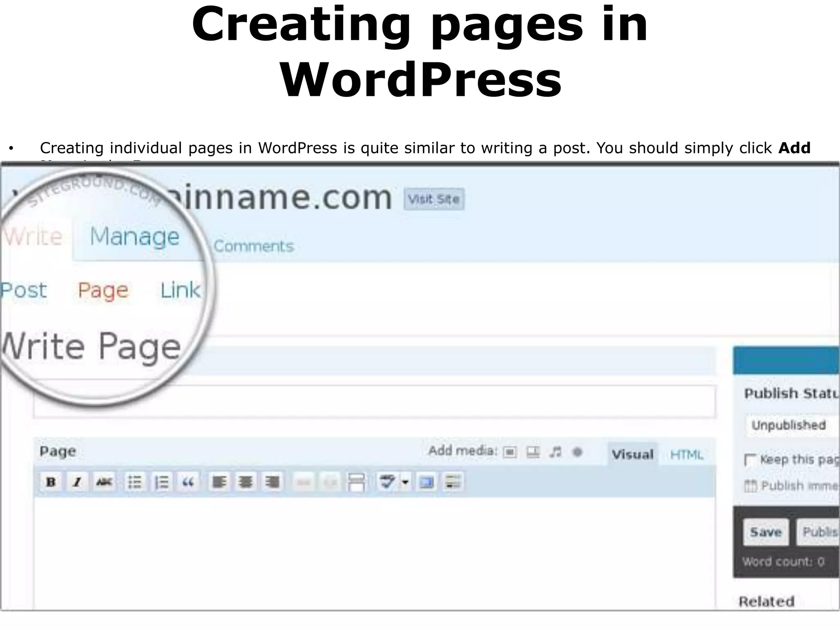Image resolution: width=840 pixels, height=630 pixels.
Task: Switch to the Visual editor tab
Action: point(632,454)
